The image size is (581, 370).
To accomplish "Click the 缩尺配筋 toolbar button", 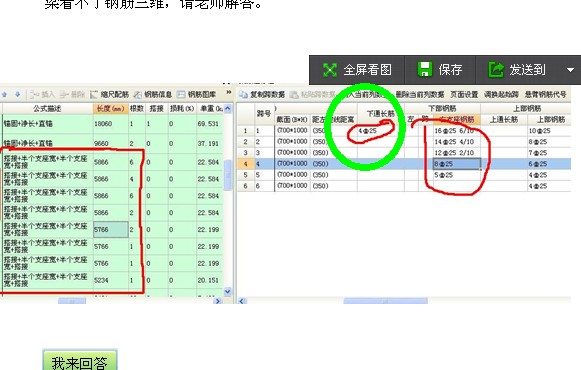I will click(110, 94).
